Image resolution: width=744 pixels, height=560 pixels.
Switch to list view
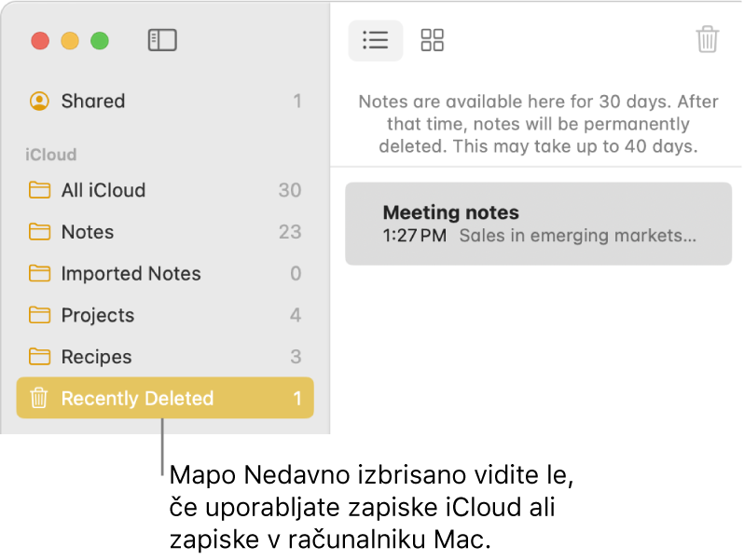pyautogui.click(x=376, y=40)
